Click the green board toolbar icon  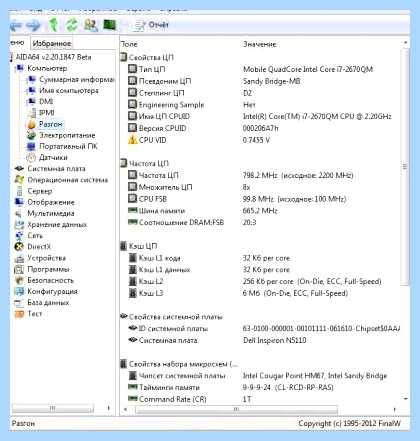[x=109, y=24]
